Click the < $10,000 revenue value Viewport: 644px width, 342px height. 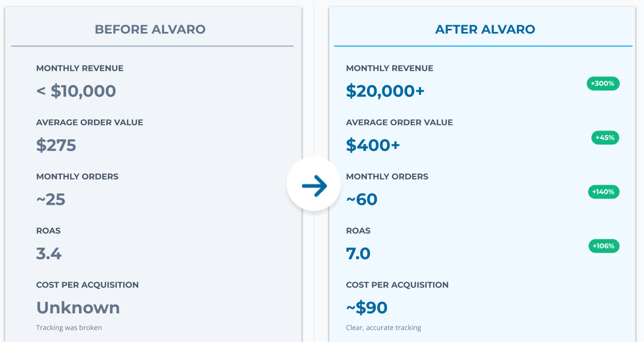coord(76,91)
